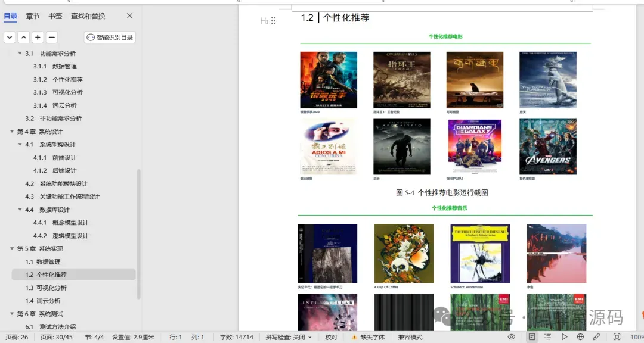Viewport: 644px width, 343px height.
Task: Click the 智能识别目录 button
Action: 110,38
